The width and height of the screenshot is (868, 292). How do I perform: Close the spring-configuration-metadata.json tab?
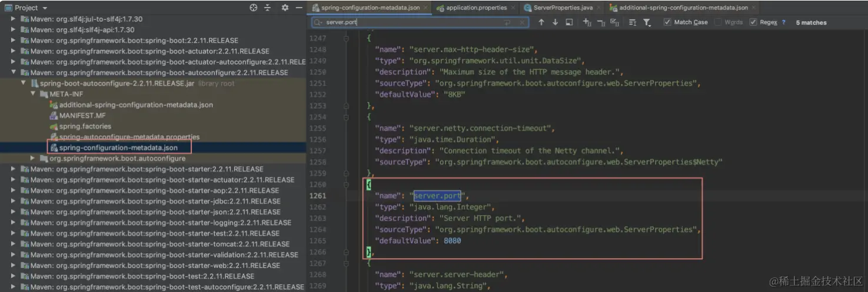click(427, 8)
